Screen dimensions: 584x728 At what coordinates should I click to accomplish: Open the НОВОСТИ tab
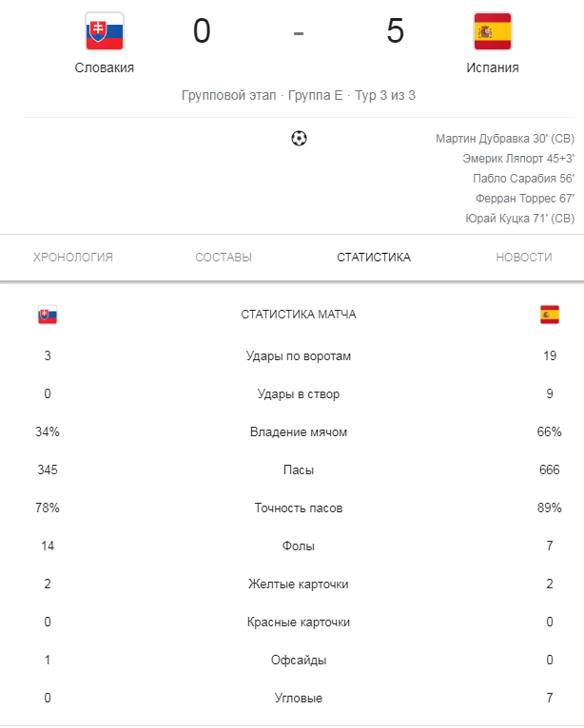[x=524, y=258]
